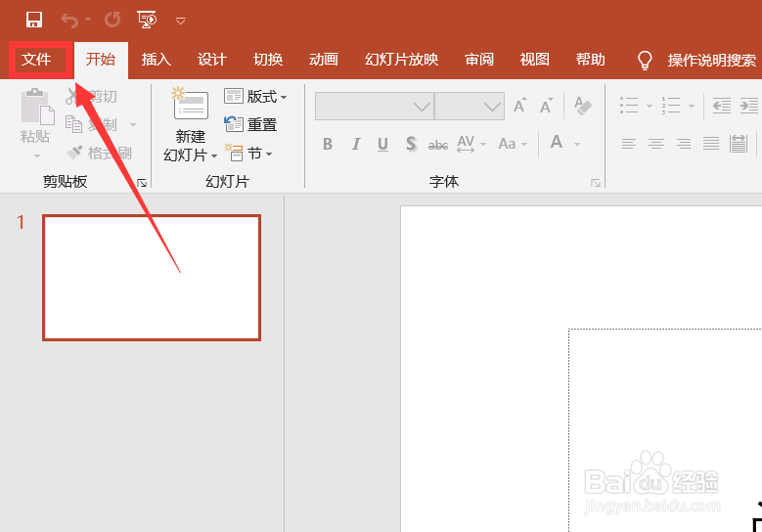Click the bullets list icon

click(629, 105)
